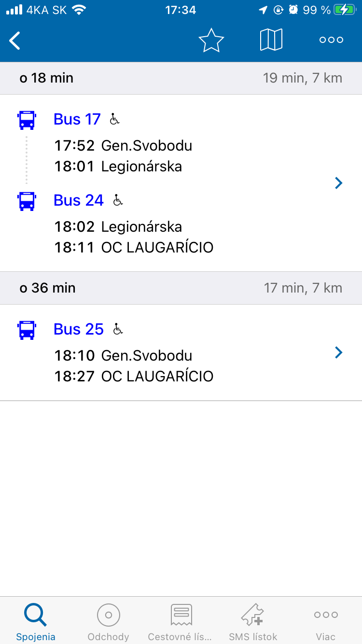Tap the wheelchair icon beside Bus 17
Viewport: 362px width, 644px height.
coord(114,119)
